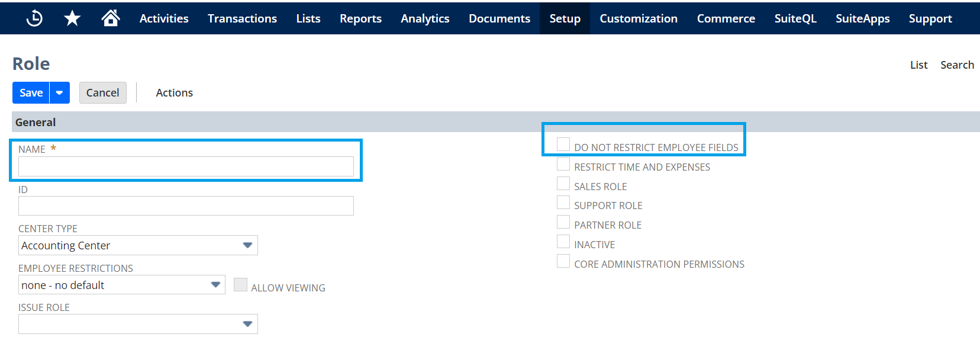
Task: Enable the Support Role checkbox
Action: (x=563, y=203)
